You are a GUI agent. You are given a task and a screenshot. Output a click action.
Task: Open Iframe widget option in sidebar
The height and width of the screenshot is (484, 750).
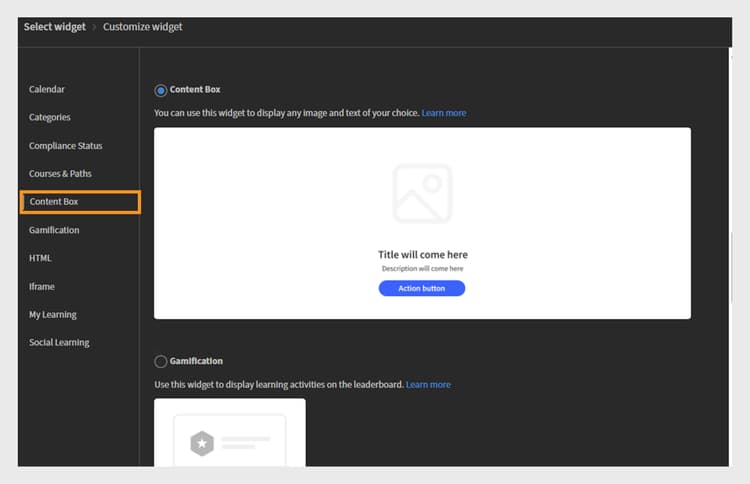(42, 286)
